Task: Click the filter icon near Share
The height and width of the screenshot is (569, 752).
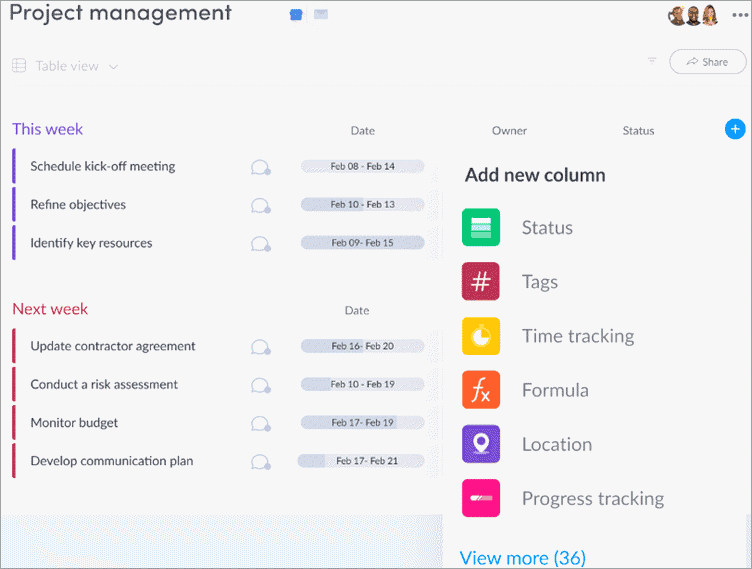Action: (652, 60)
